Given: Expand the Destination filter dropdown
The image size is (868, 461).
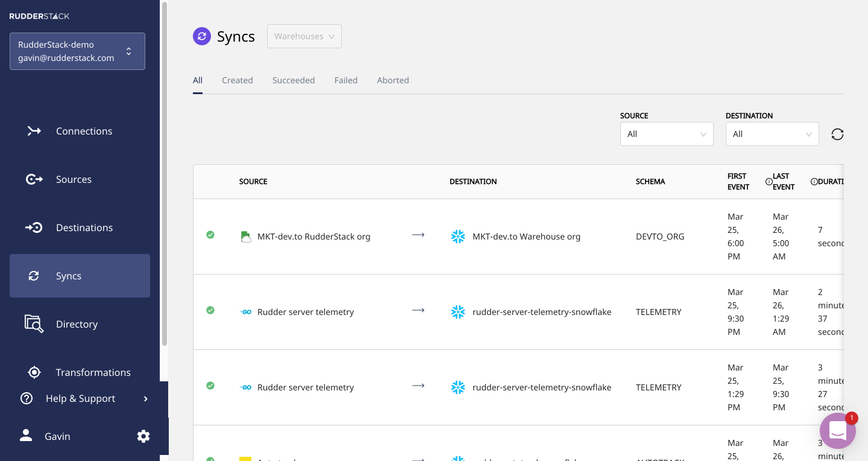Looking at the screenshot, I should 772,134.
